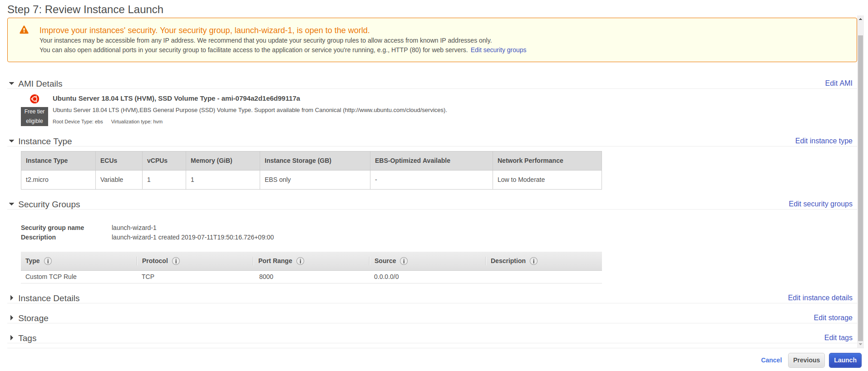Click the TCP protocol cell

coord(148,277)
